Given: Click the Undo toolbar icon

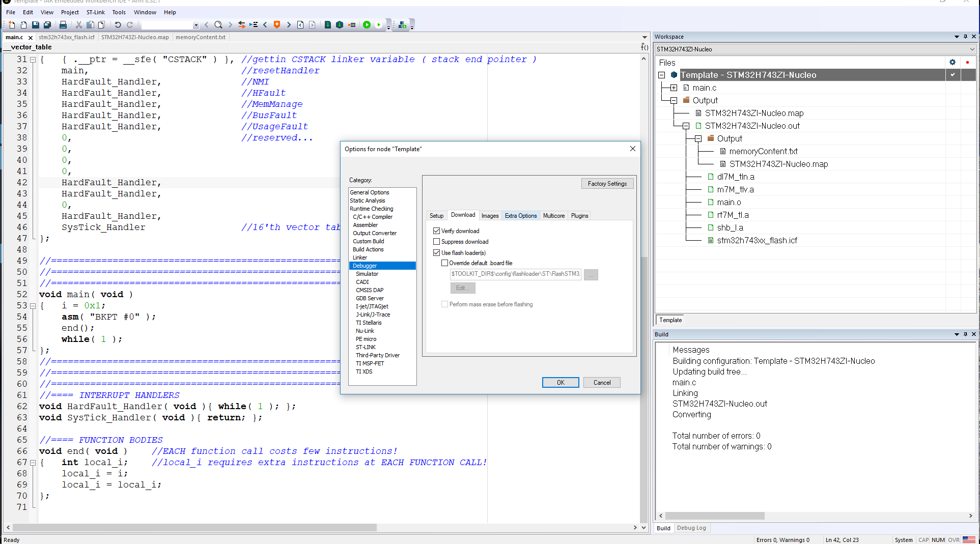Looking at the screenshot, I should [118, 24].
